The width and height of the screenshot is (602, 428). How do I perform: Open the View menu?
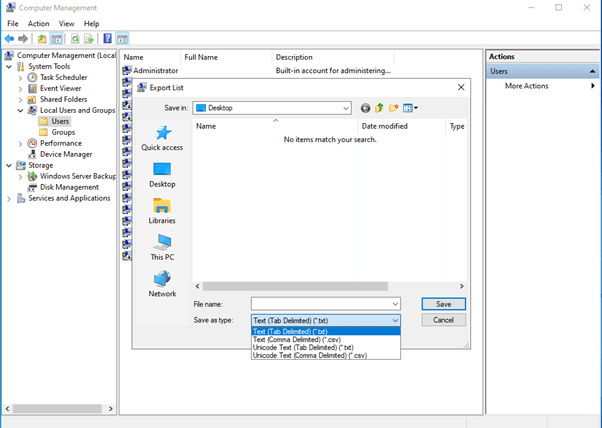(66, 24)
